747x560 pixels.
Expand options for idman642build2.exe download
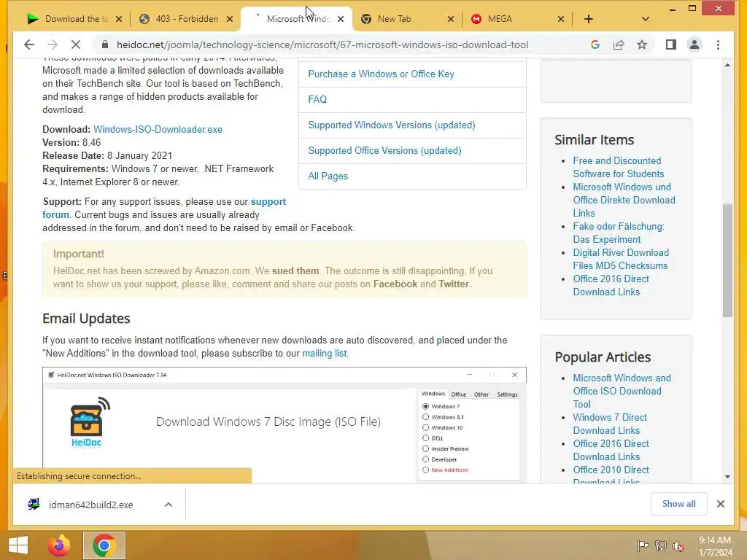169,505
